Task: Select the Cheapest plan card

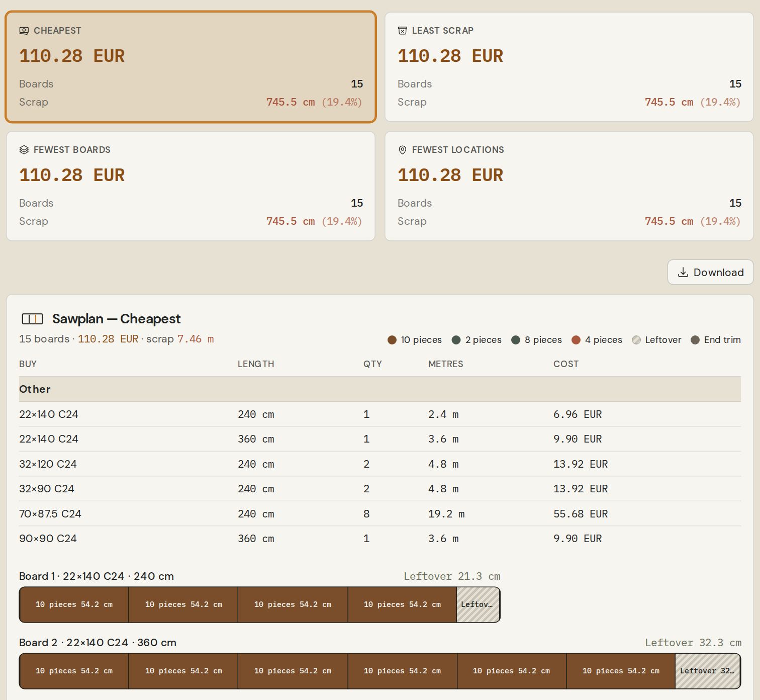Action: tap(191, 67)
